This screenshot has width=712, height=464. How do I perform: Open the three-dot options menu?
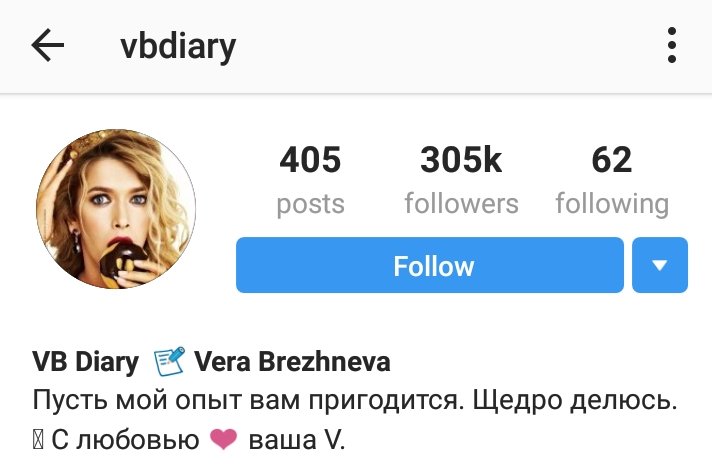[672, 45]
